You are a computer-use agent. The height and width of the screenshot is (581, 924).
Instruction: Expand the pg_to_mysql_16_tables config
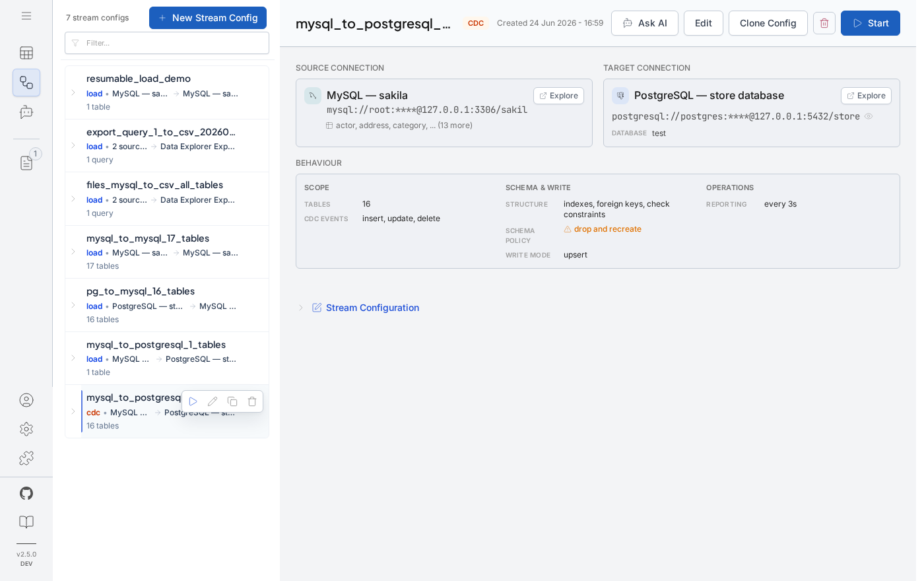click(73, 305)
